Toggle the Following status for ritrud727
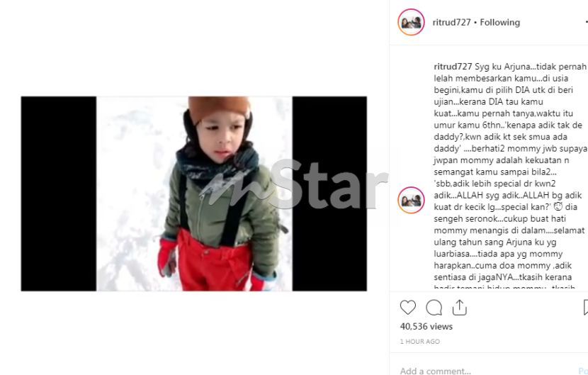 click(500, 23)
